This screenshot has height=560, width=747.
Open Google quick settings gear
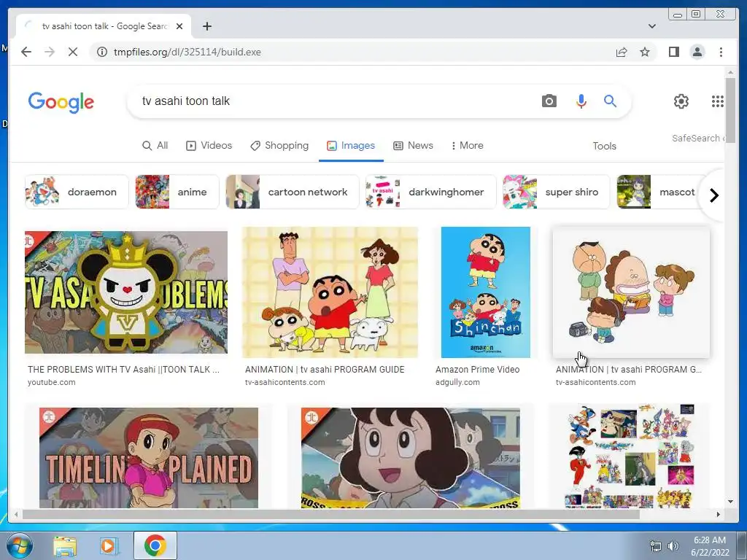(x=681, y=101)
